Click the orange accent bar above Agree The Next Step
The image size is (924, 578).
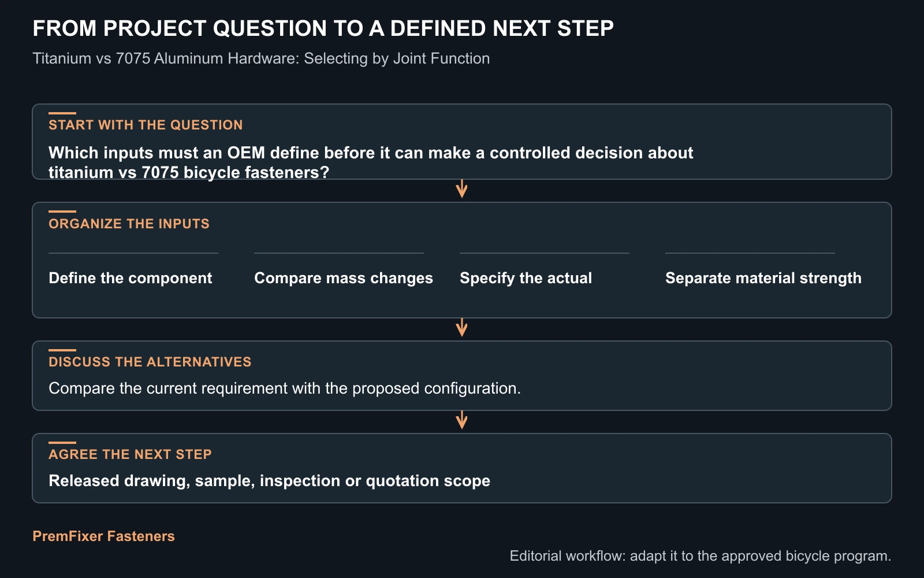(62, 443)
